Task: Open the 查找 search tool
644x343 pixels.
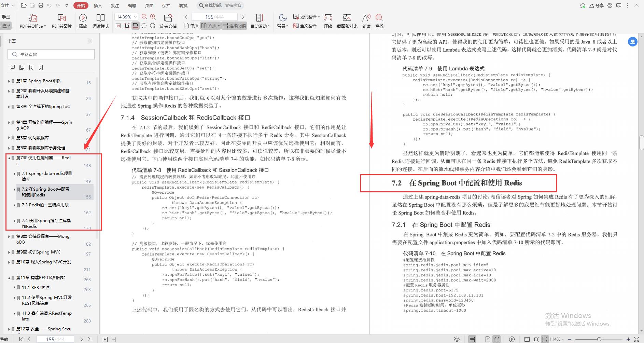Action: point(379,21)
